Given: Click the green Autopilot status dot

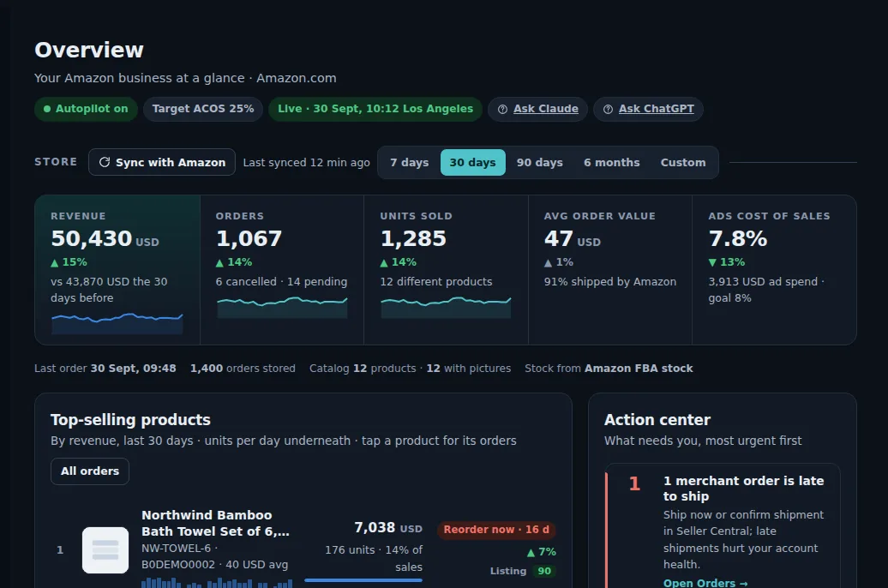Looking at the screenshot, I should 47,109.
